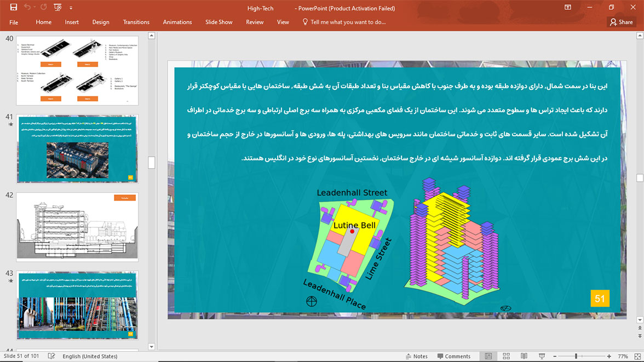Switch to the Insert ribbon tab
The height and width of the screenshot is (362, 644).
click(x=71, y=22)
